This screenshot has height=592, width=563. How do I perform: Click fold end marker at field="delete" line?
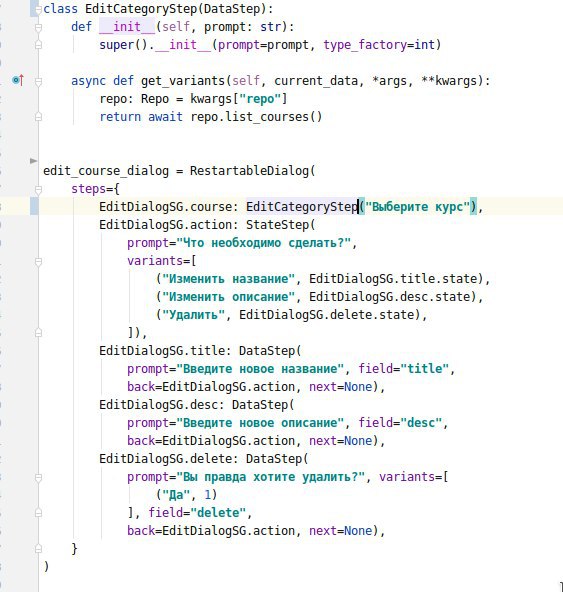38,513
